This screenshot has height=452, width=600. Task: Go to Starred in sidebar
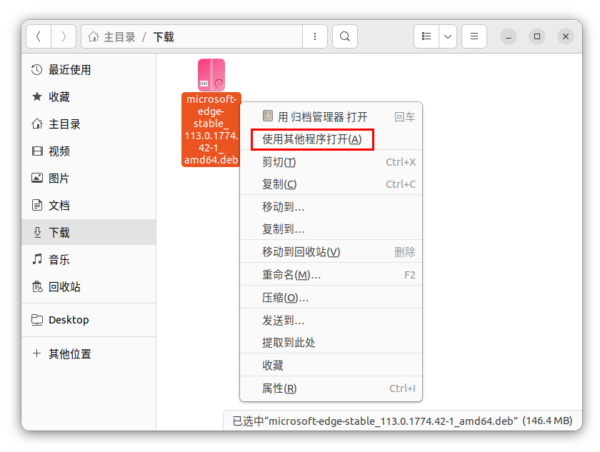coord(58,97)
